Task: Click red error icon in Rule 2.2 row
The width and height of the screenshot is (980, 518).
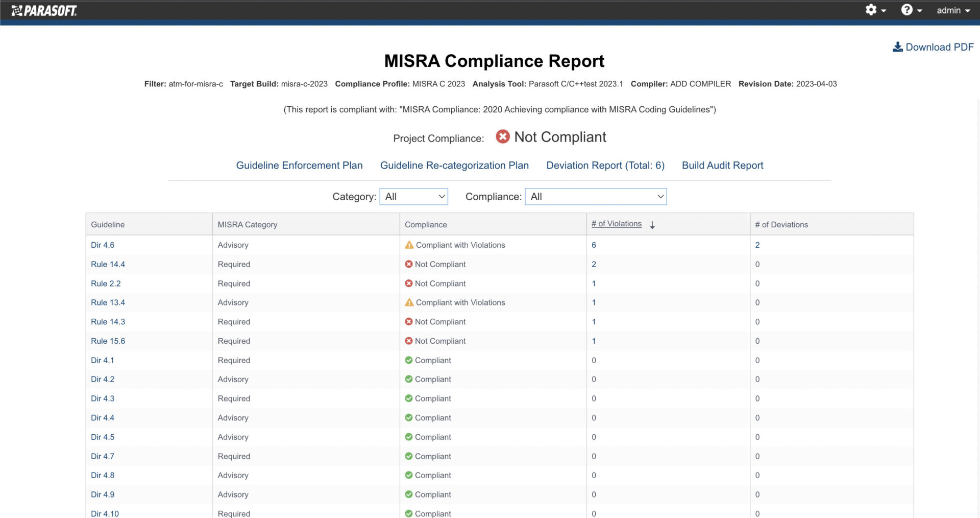Action: 408,284
